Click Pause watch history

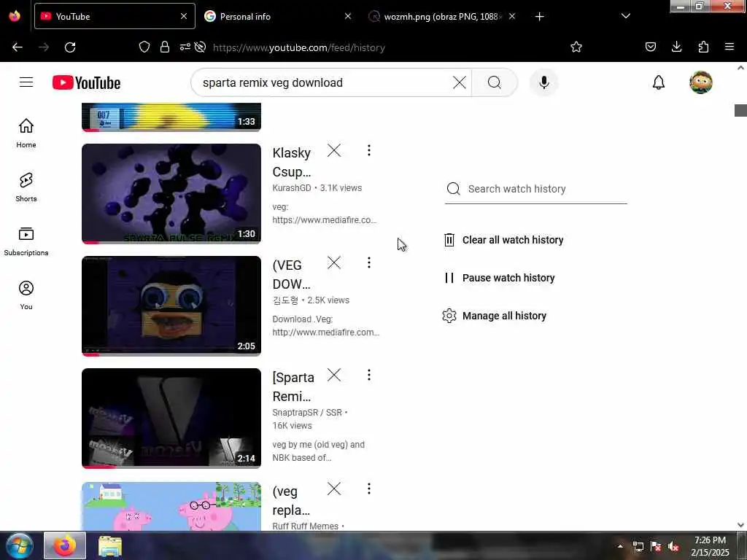(499, 278)
